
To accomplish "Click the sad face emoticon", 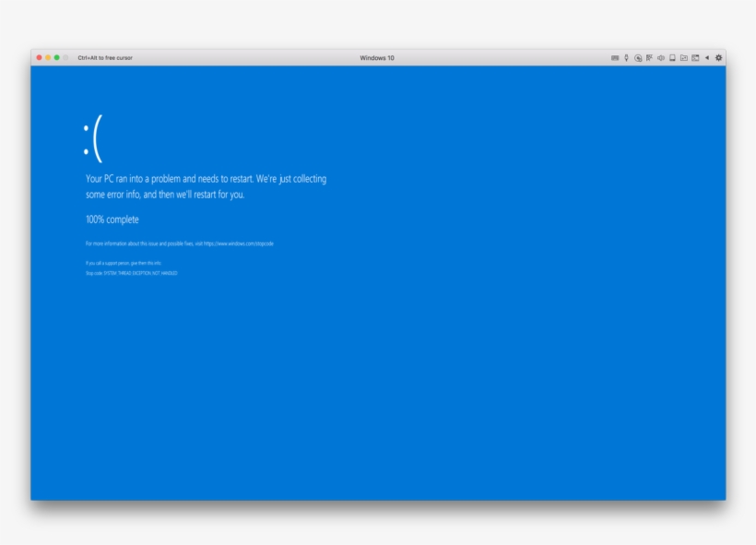I will pos(92,138).
